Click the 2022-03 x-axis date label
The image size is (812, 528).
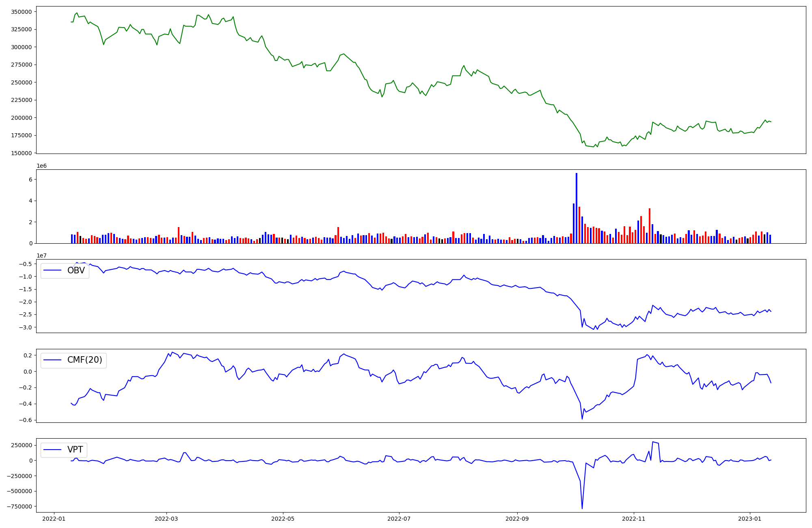click(x=166, y=519)
